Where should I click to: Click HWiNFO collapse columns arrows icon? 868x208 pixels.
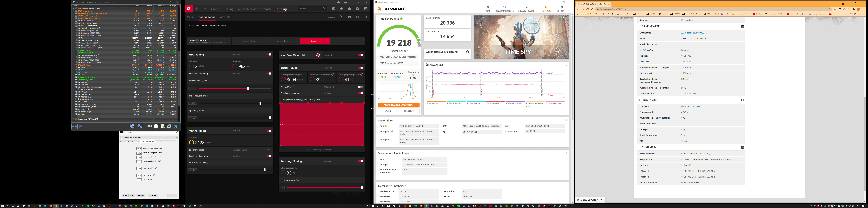pyautogui.click(x=81, y=126)
